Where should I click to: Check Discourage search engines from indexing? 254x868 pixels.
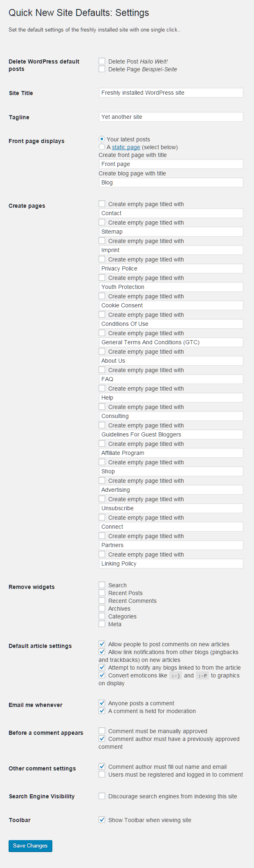[102, 796]
